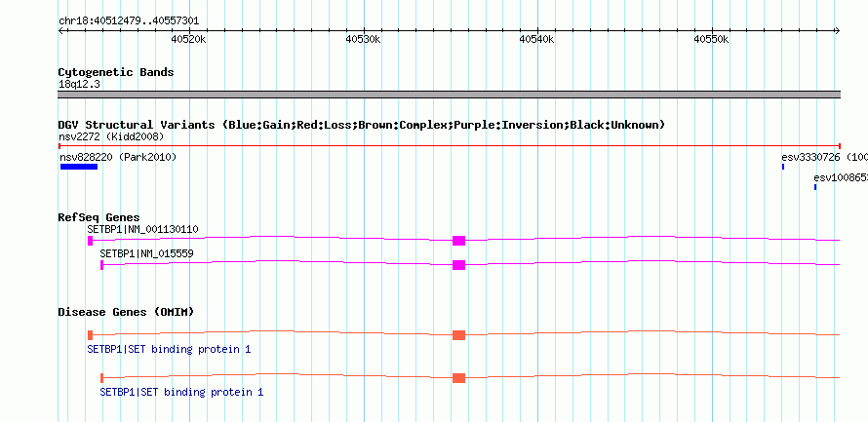Open the esv3330726 variant label
868x422 pixels.
pos(824,157)
